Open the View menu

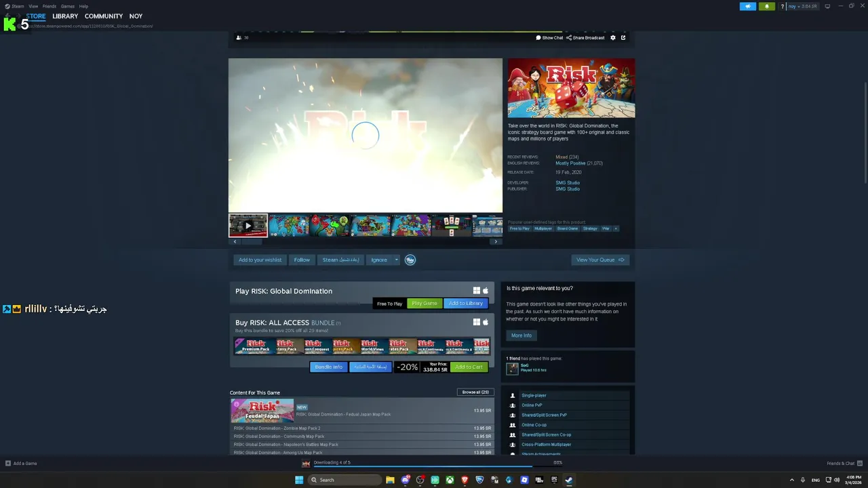pos(33,6)
